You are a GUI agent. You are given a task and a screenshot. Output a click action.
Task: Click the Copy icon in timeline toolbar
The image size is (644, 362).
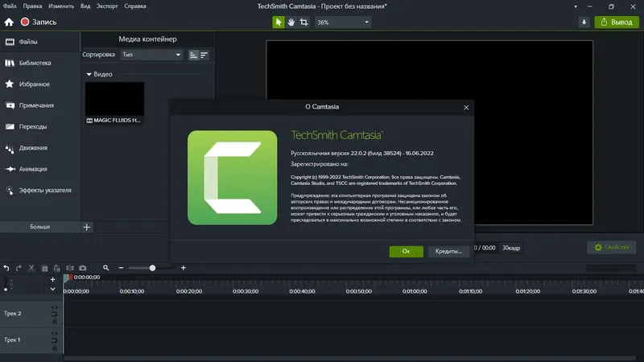(x=44, y=268)
